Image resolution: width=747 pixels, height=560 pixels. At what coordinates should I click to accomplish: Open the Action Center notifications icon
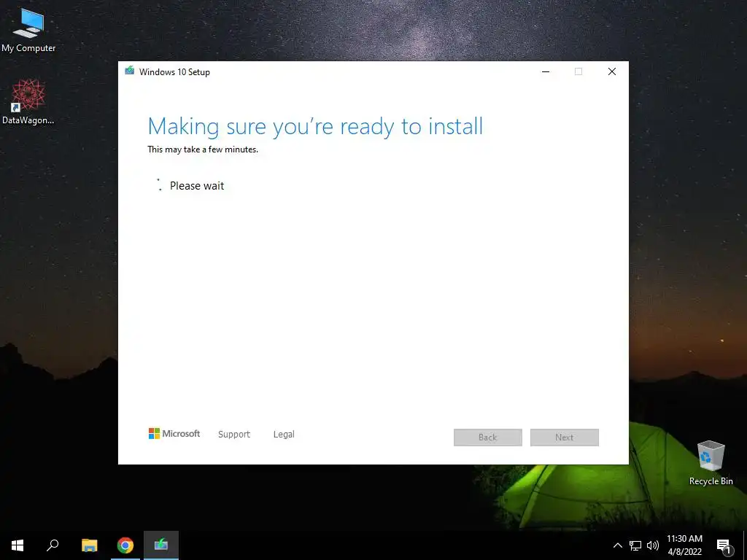724,545
